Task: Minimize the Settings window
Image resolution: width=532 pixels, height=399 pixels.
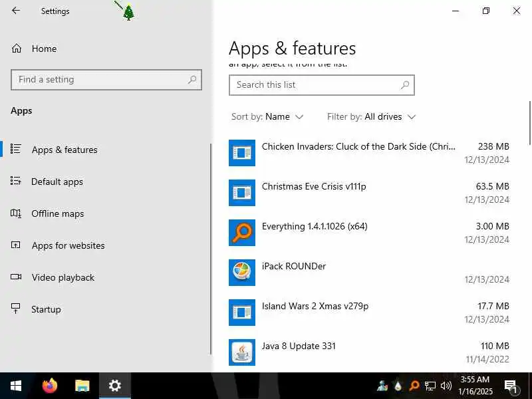Action: click(x=456, y=11)
